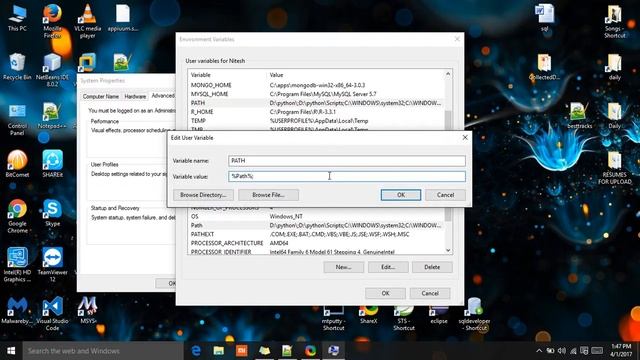Viewport: 640px width, 360px height.
Task: Open Songs - Shortcut folder icon
Action: [614, 21]
